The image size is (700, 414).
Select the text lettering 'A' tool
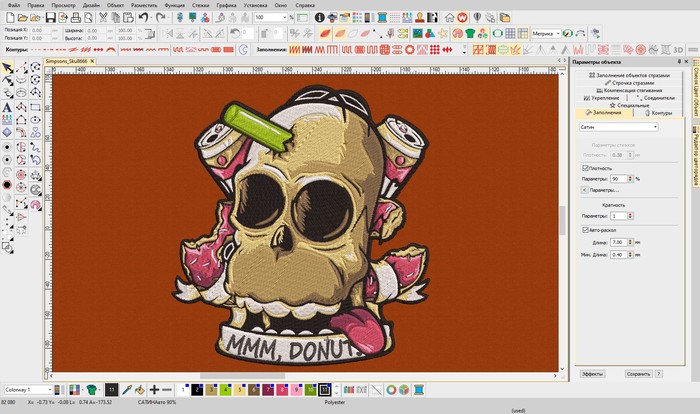tap(7, 107)
